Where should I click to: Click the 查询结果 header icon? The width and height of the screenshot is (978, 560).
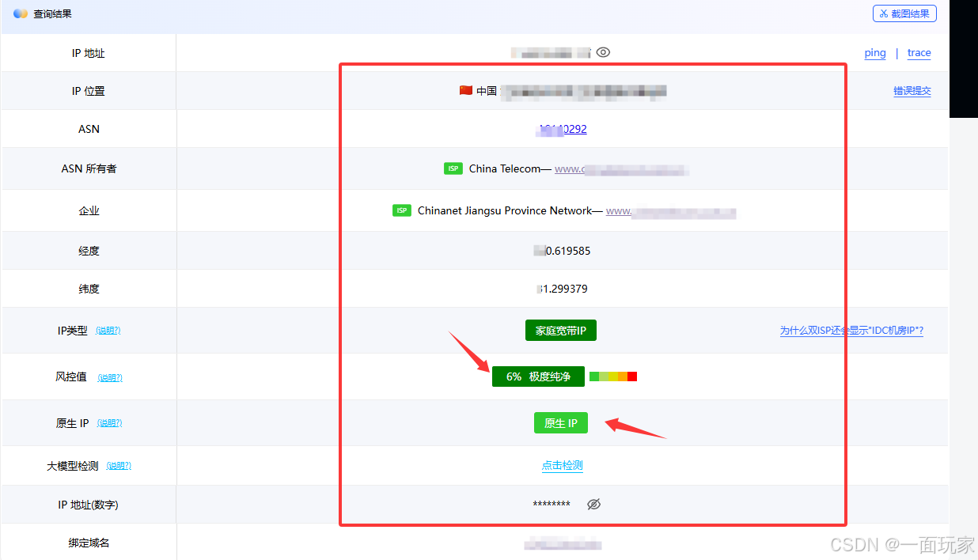pyautogui.click(x=21, y=13)
